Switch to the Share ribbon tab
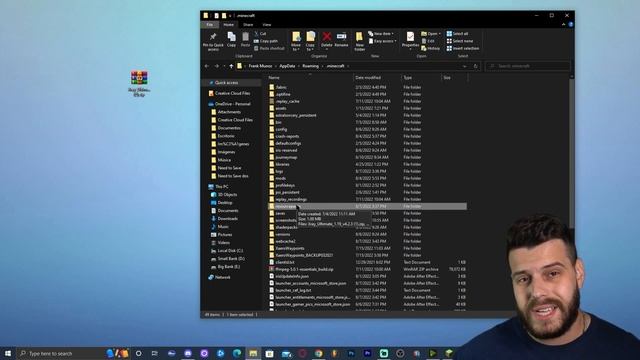Image resolution: width=640 pixels, height=360 pixels. click(x=248, y=24)
